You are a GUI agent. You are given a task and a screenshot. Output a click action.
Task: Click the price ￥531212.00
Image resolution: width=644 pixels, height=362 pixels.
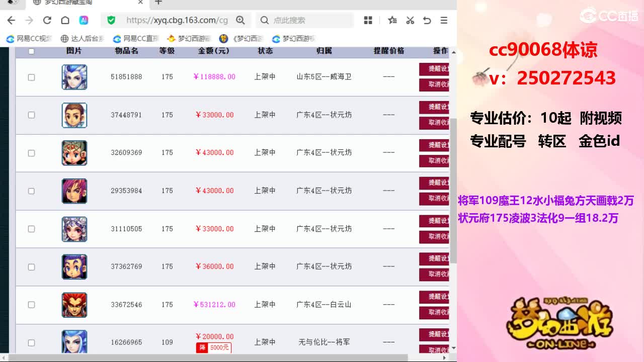point(214,305)
